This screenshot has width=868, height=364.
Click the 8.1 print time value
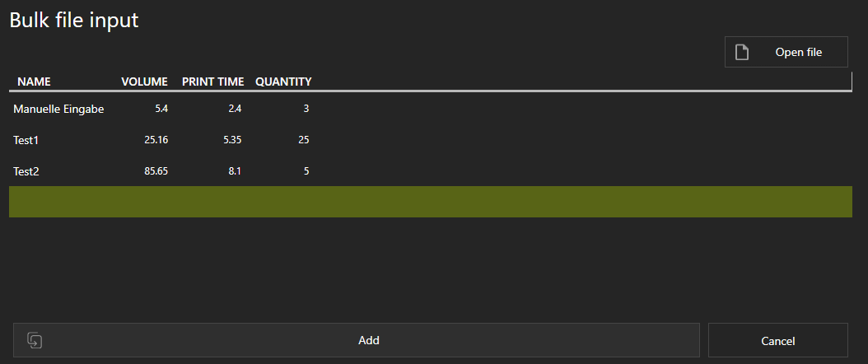[235, 171]
